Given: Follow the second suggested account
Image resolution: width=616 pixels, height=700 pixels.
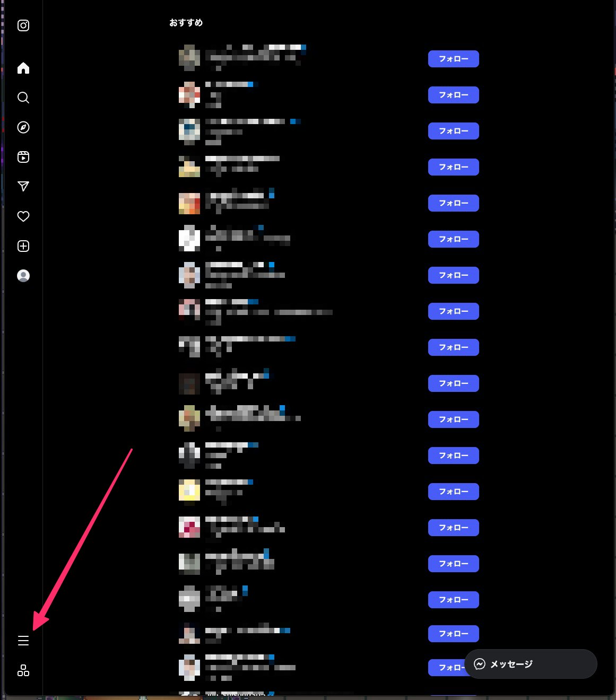Looking at the screenshot, I should [x=454, y=95].
